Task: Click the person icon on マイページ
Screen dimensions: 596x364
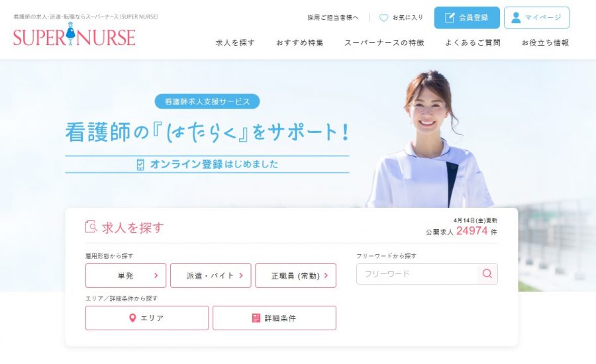Action: click(516, 17)
